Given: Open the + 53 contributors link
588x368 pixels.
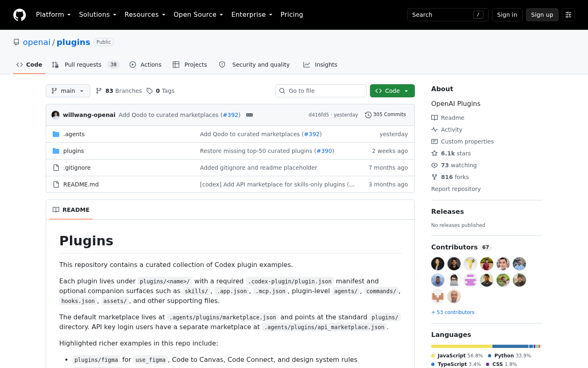Looking at the screenshot, I should coord(453,312).
